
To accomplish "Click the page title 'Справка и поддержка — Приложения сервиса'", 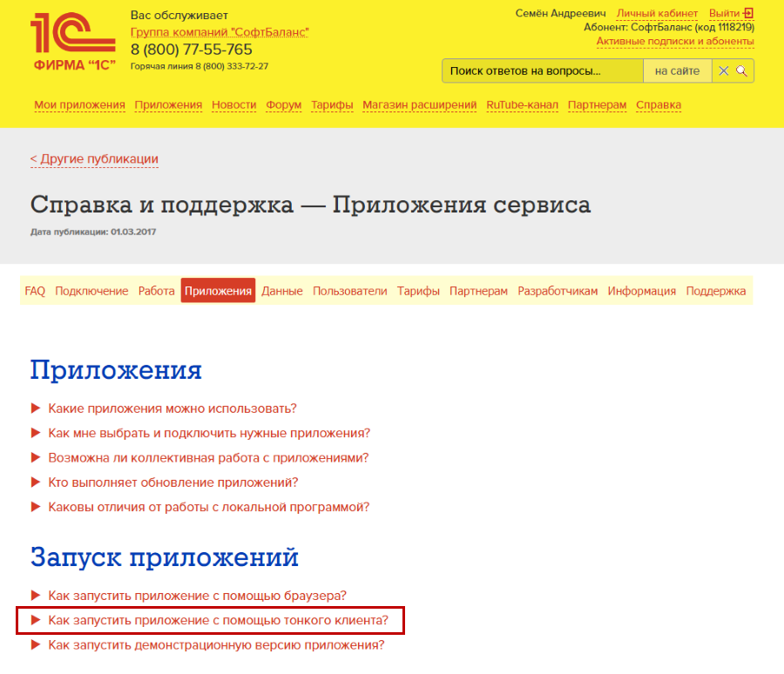I will (310, 205).
